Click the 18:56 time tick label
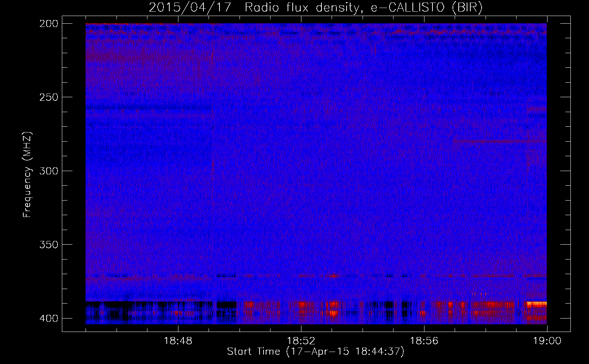 click(x=424, y=341)
